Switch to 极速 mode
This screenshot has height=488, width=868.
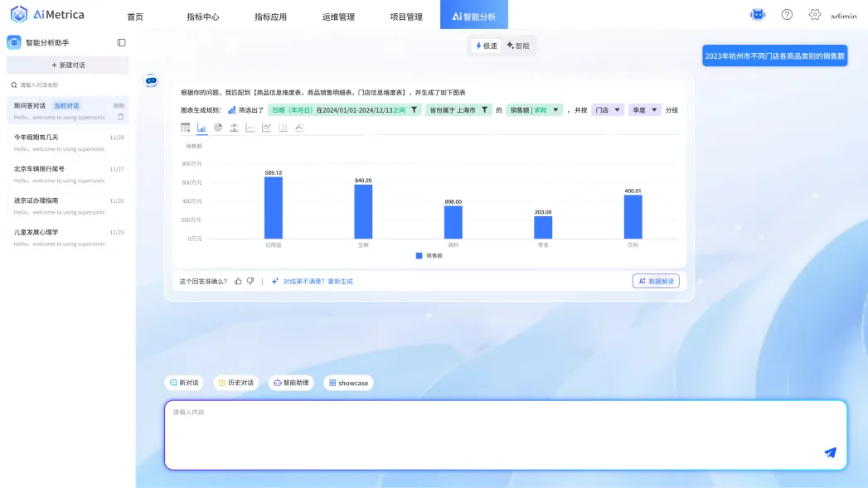pos(487,46)
